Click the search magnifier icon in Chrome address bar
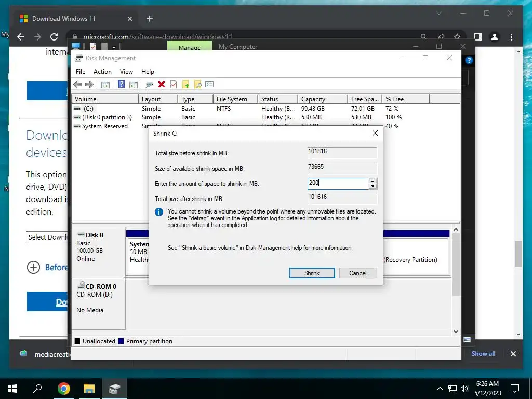The height and width of the screenshot is (399, 532). 423,36
